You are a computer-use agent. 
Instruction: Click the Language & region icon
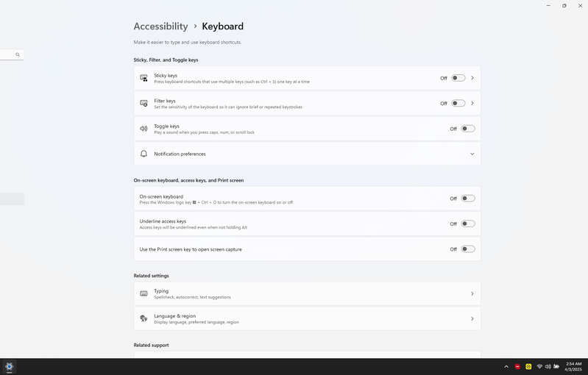144,319
